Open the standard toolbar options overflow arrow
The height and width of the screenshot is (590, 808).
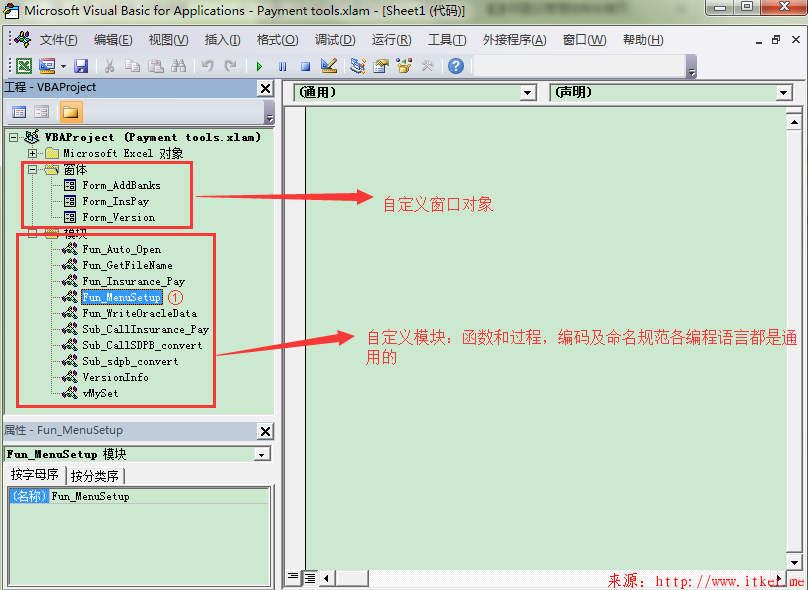pyautogui.click(x=692, y=66)
